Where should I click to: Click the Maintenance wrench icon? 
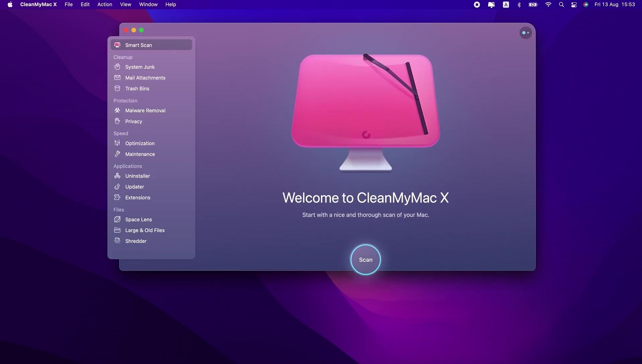point(117,154)
